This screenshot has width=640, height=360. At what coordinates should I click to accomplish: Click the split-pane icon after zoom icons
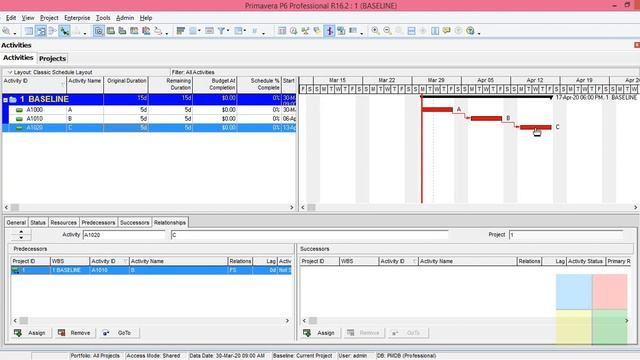(411, 31)
